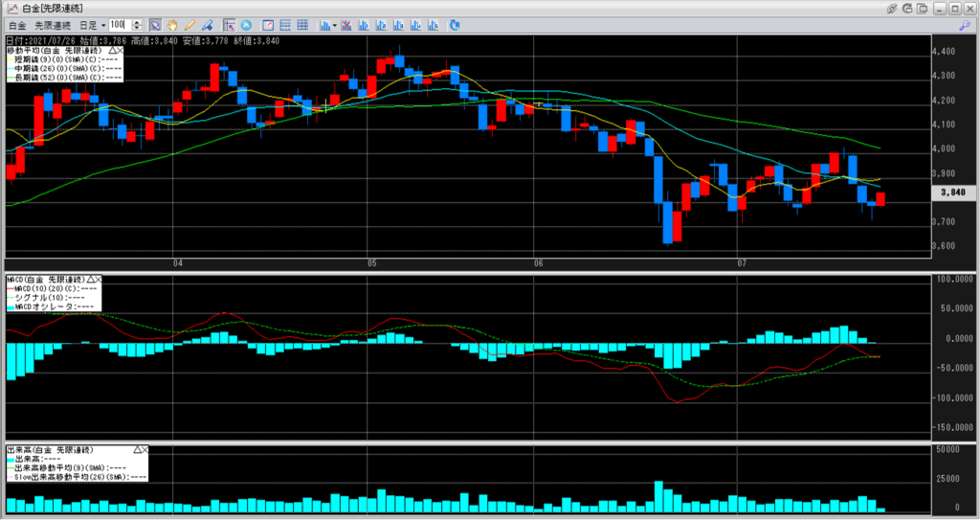Click the 終値:3,840 closing price text
The image size is (980, 520).
click(x=256, y=40)
